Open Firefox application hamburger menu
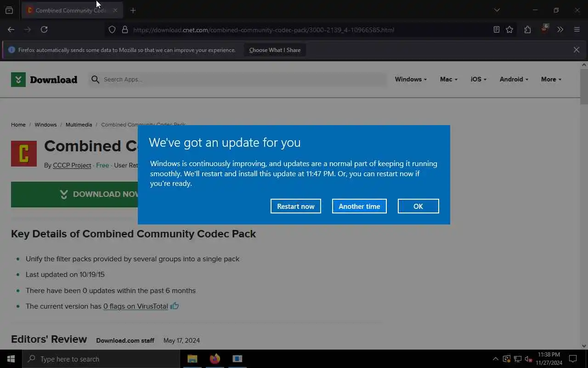Screen dimensions: 588x368 [577, 30]
